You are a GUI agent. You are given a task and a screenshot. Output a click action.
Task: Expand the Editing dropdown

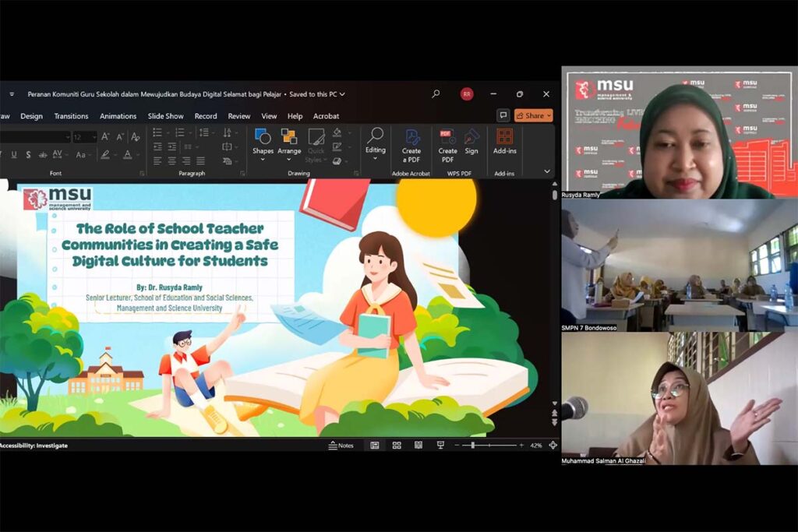click(x=376, y=142)
